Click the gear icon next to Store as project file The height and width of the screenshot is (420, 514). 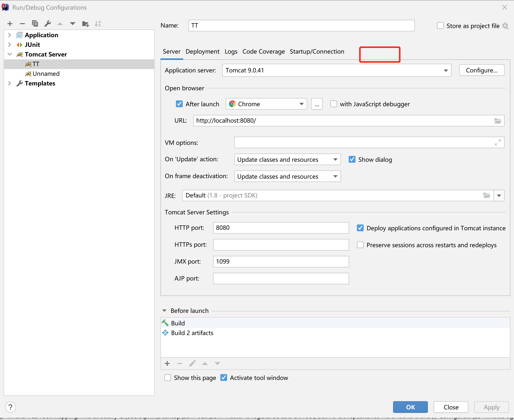(505, 26)
